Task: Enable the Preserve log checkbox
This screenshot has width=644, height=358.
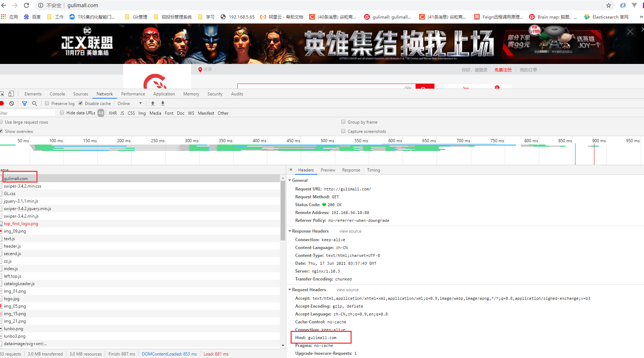Action: [x=47, y=103]
